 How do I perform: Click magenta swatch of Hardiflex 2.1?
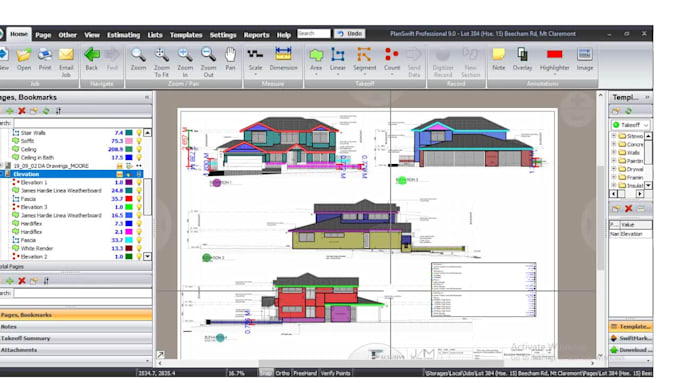[129, 232]
